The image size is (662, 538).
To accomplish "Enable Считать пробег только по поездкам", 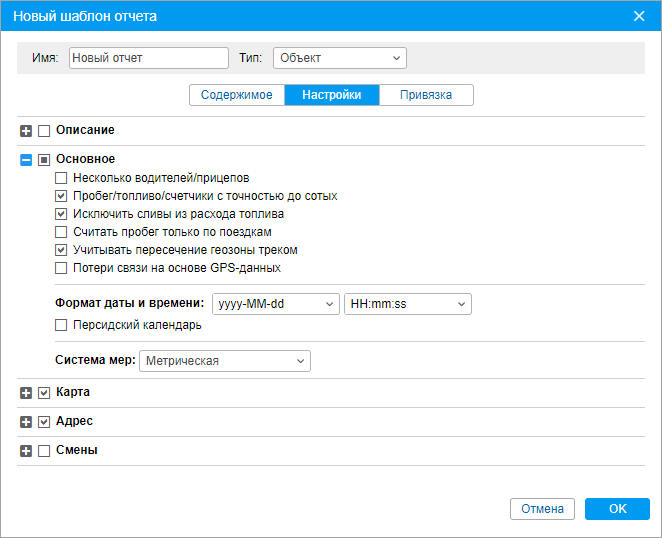I will (x=62, y=232).
